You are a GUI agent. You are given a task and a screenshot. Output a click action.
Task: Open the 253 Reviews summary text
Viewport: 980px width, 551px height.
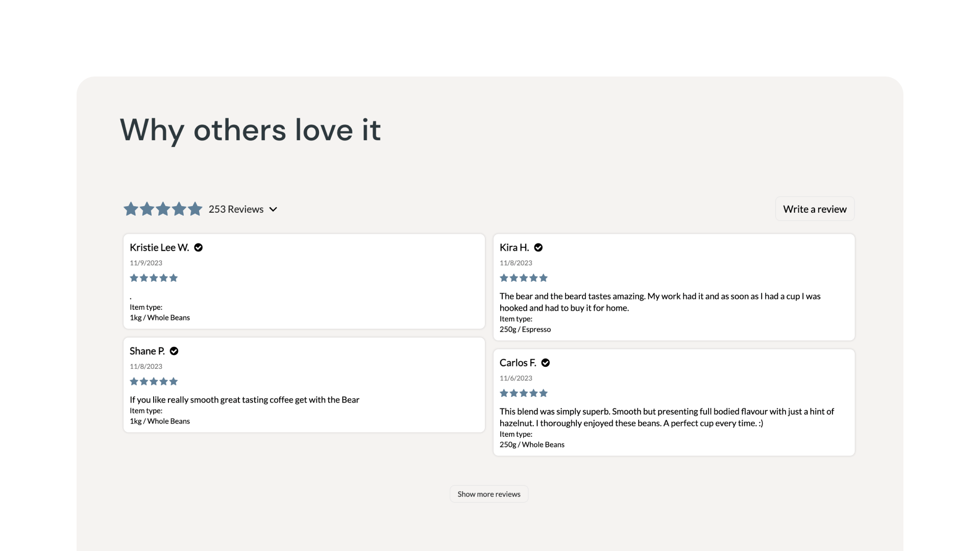pos(236,209)
